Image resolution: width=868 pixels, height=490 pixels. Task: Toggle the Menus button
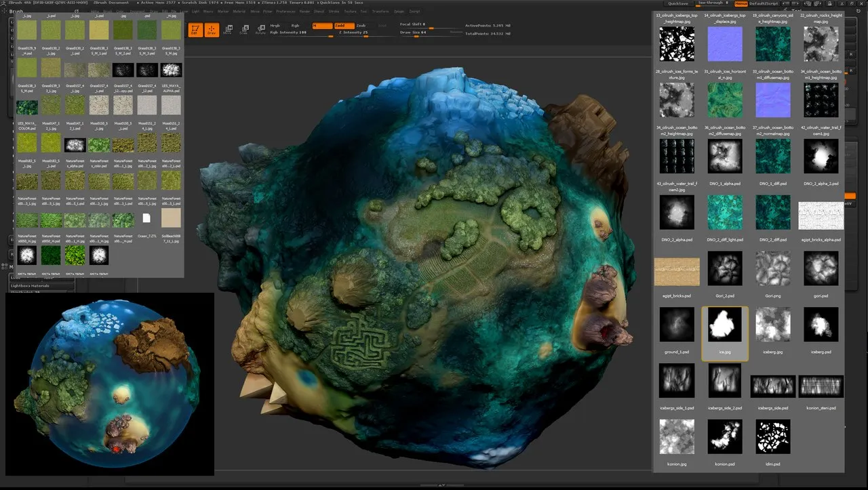[741, 3]
